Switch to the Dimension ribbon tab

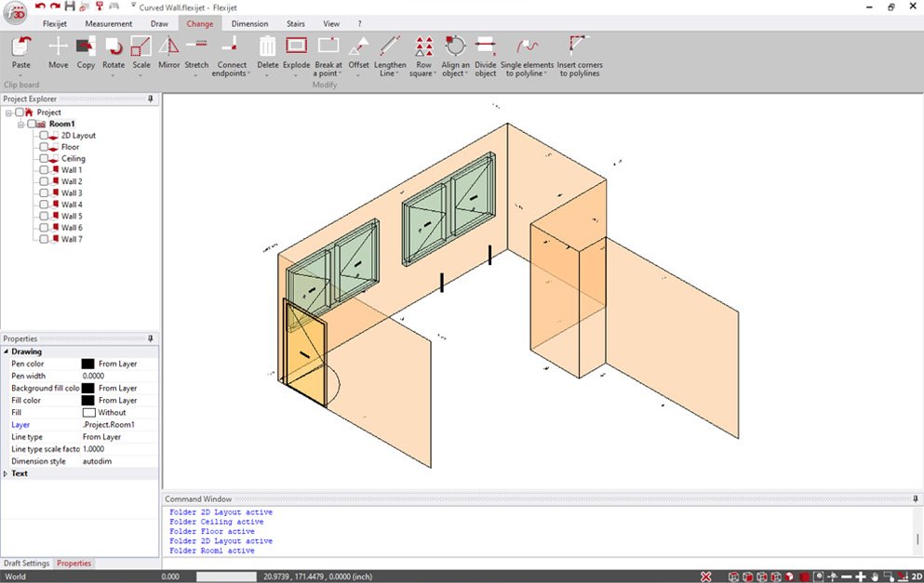pos(249,23)
